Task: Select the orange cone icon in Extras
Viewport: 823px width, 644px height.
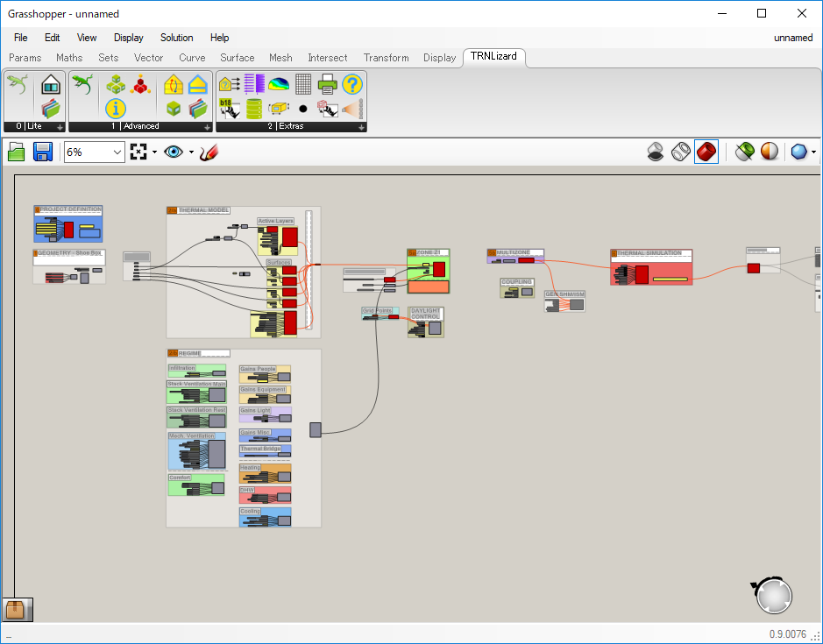Action: point(352,109)
